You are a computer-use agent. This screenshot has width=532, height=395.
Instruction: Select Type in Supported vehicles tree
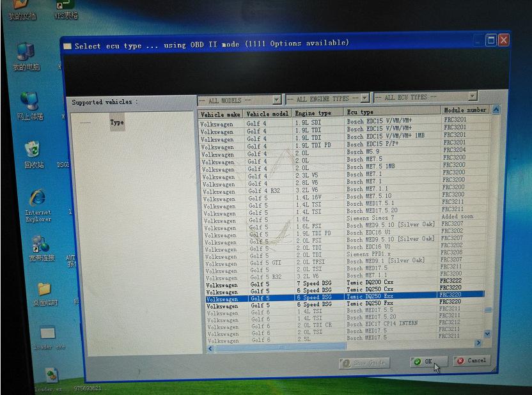117,122
